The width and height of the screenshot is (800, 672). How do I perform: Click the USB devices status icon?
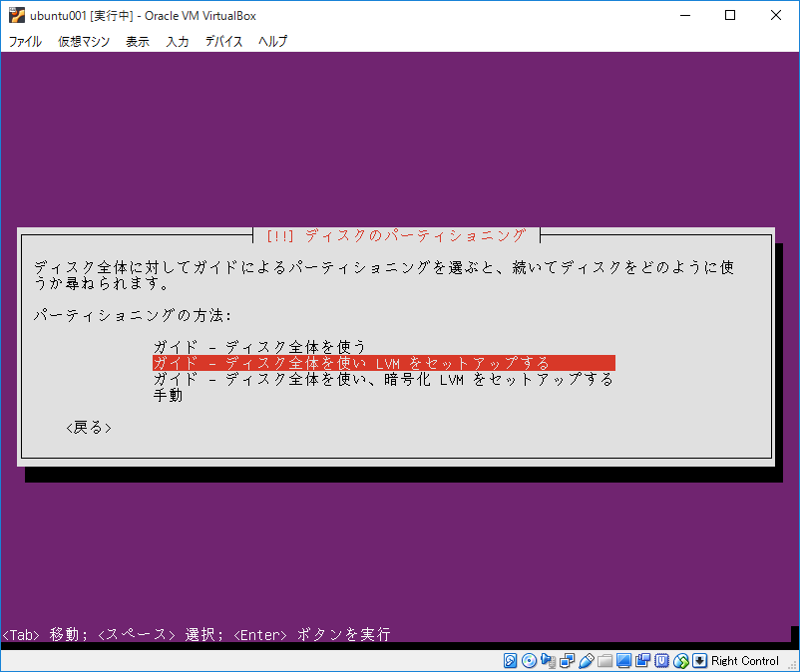tap(585, 660)
